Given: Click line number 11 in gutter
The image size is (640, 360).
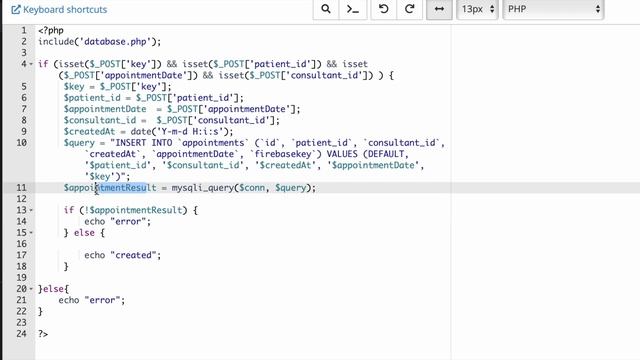Looking at the screenshot, I should [x=21, y=188].
